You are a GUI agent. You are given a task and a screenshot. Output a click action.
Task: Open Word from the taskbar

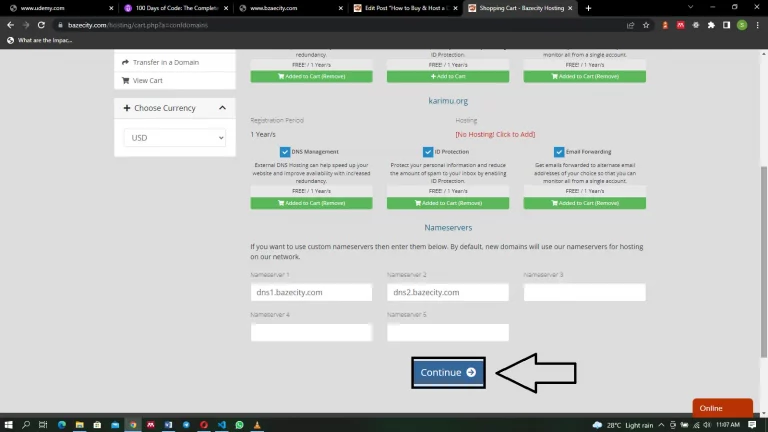coord(168,425)
